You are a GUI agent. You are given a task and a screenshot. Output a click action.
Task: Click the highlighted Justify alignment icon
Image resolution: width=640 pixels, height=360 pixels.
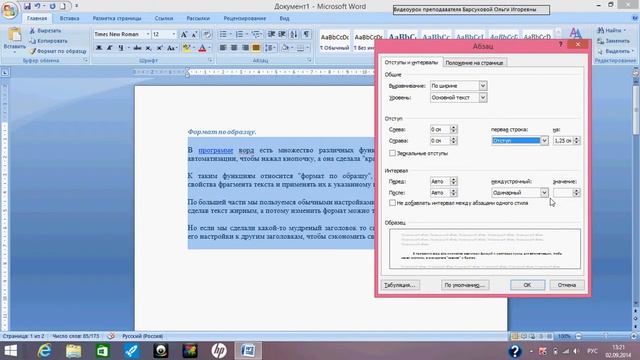point(256,48)
